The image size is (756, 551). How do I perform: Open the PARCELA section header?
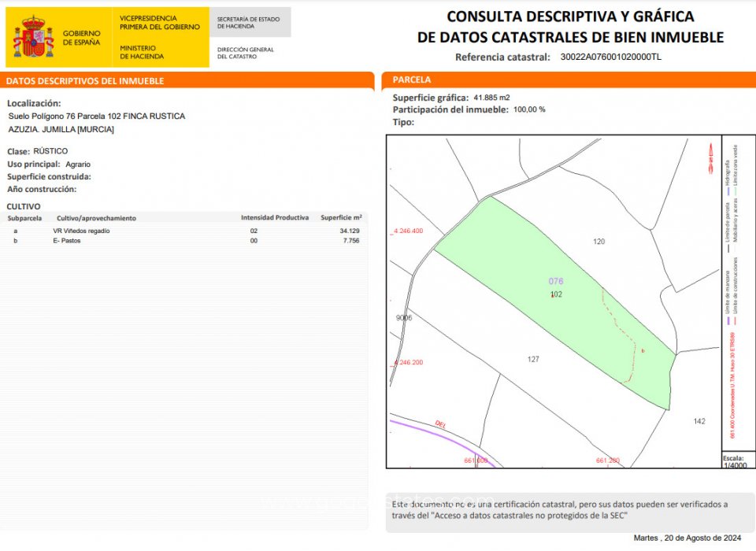[412, 80]
